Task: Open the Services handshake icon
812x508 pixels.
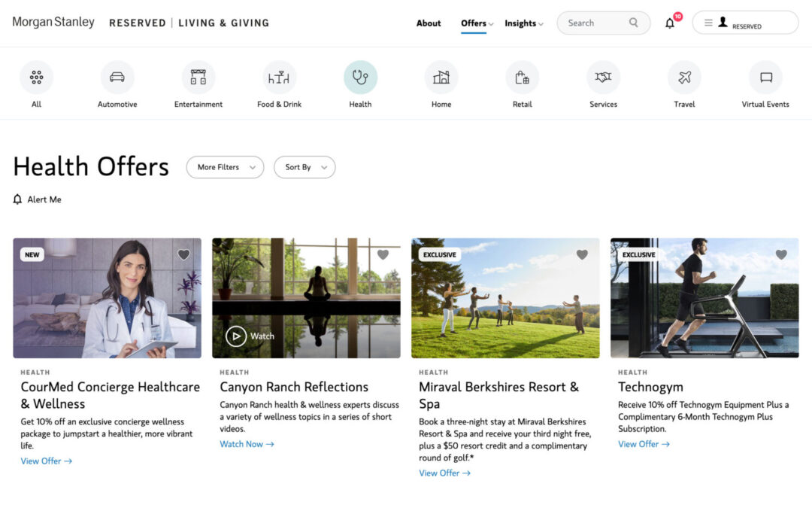Action: [x=603, y=78]
